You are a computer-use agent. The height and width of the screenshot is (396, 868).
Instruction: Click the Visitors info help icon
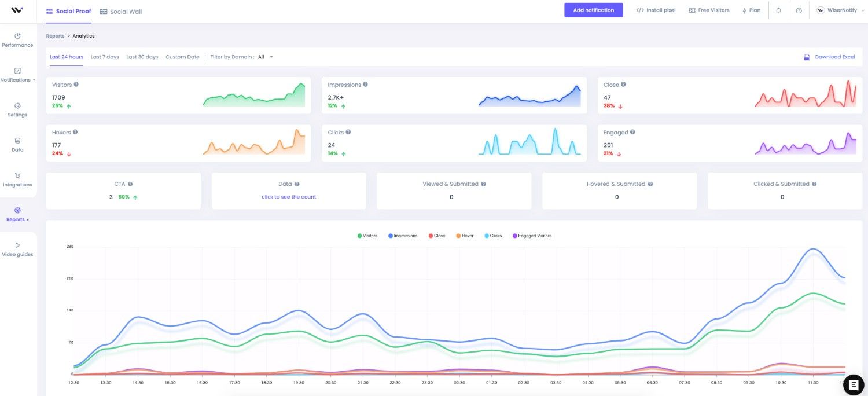pyautogui.click(x=76, y=85)
